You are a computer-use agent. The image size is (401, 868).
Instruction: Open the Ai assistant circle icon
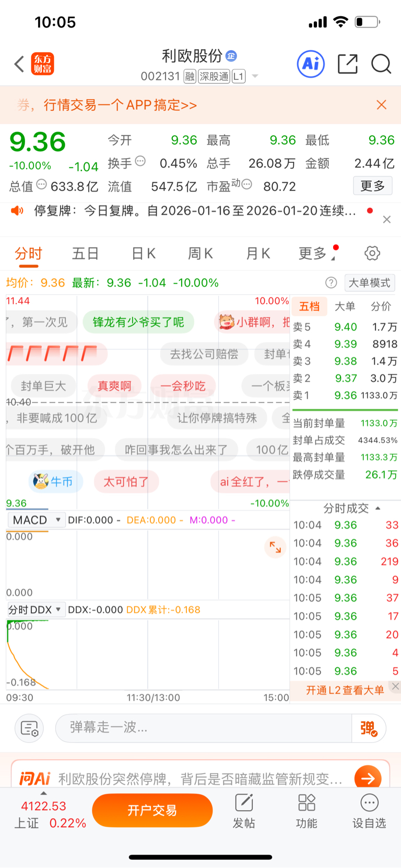click(x=311, y=64)
